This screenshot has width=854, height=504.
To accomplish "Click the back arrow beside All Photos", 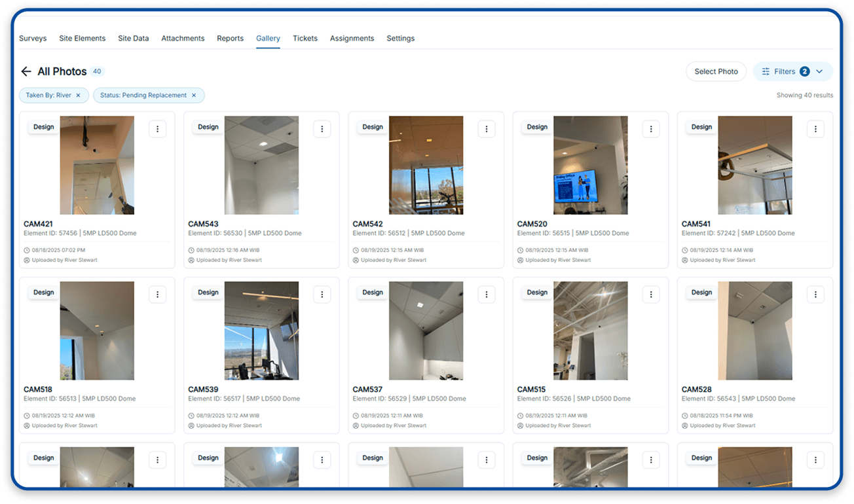I will click(x=26, y=72).
